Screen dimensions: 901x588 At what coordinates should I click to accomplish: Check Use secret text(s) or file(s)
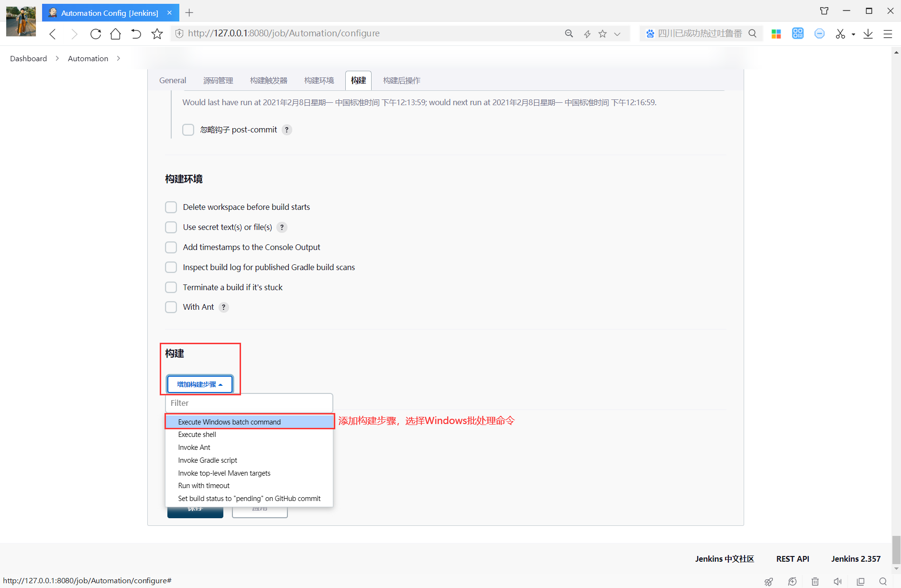[171, 227]
